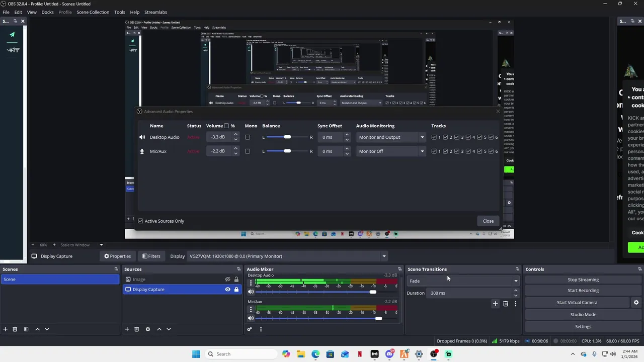Move scene up in the Scenes list
644x362 pixels.
pos(37,329)
